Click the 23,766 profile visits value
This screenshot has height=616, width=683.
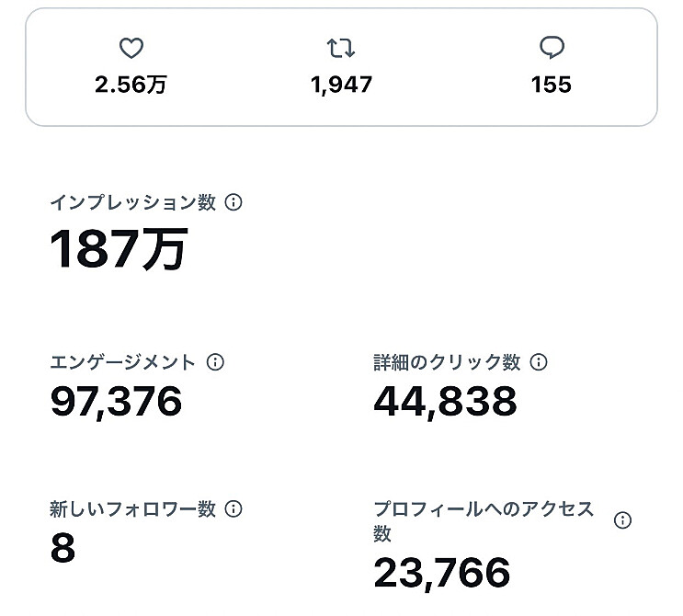click(441, 574)
